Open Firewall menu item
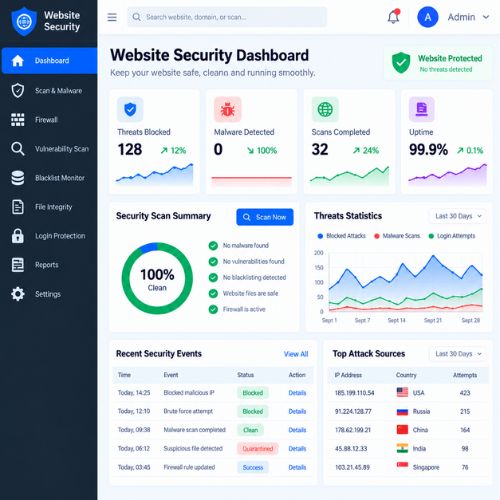Screen dimensions: 500x500 point(49,120)
